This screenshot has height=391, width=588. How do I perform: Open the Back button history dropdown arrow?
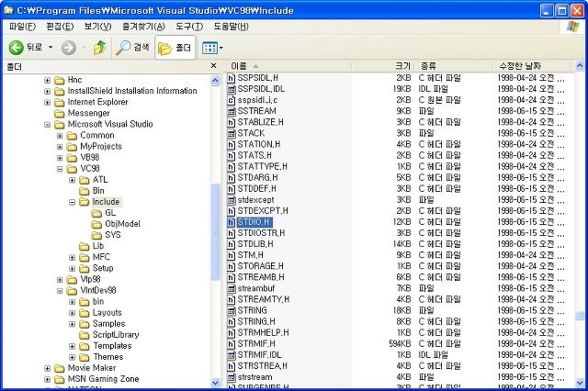pyautogui.click(x=51, y=48)
